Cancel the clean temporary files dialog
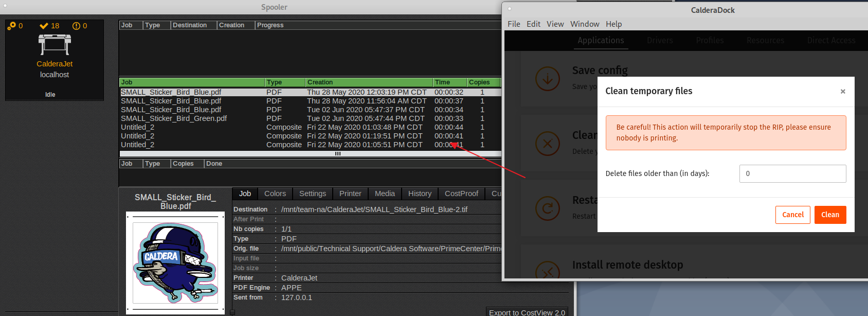Viewport: 868px width, 316px height. [x=792, y=215]
